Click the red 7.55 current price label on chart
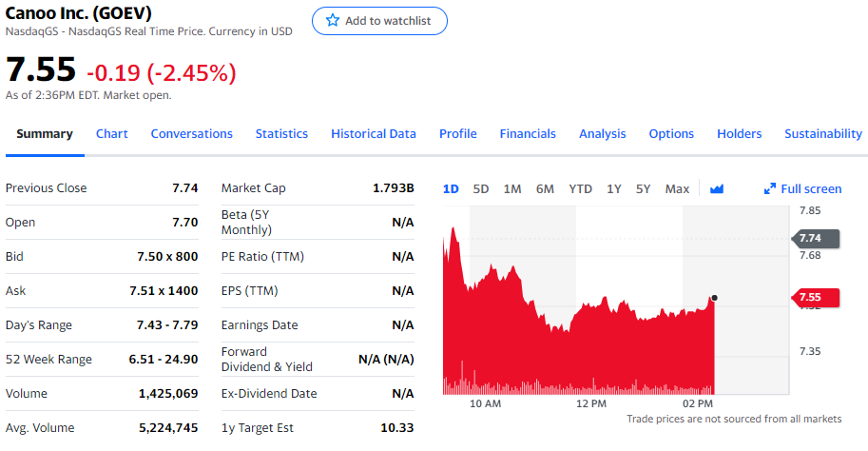This screenshot has width=868, height=451. [x=816, y=298]
